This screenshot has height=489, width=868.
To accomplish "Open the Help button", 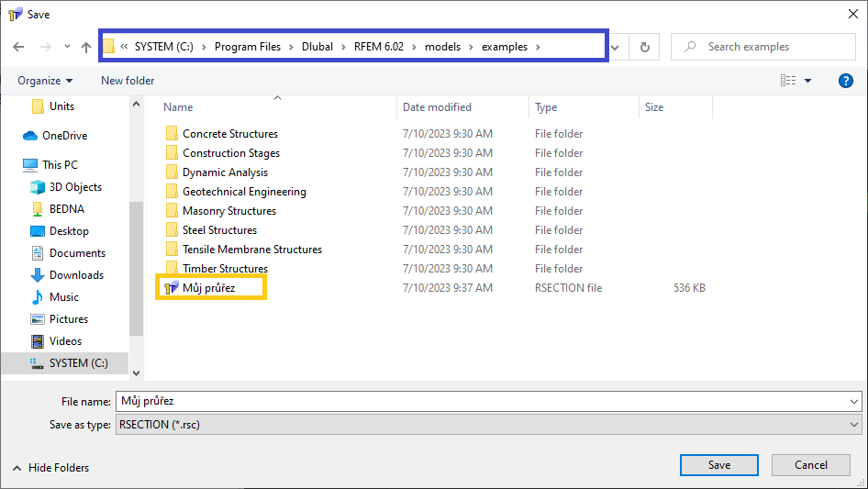I will pyautogui.click(x=845, y=81).
